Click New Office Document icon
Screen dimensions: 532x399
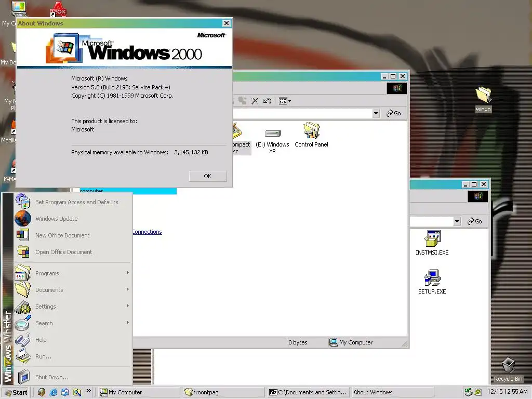pyautogui.click(x=23, y=235)
